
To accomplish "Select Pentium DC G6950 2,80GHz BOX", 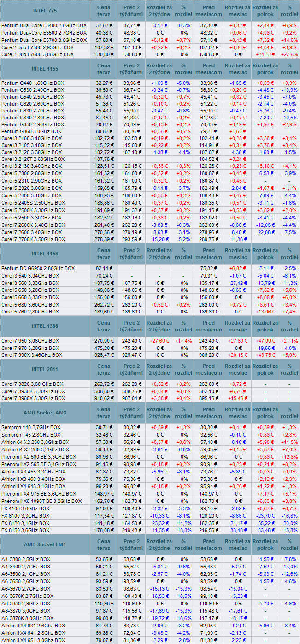I will pos(38,268).
